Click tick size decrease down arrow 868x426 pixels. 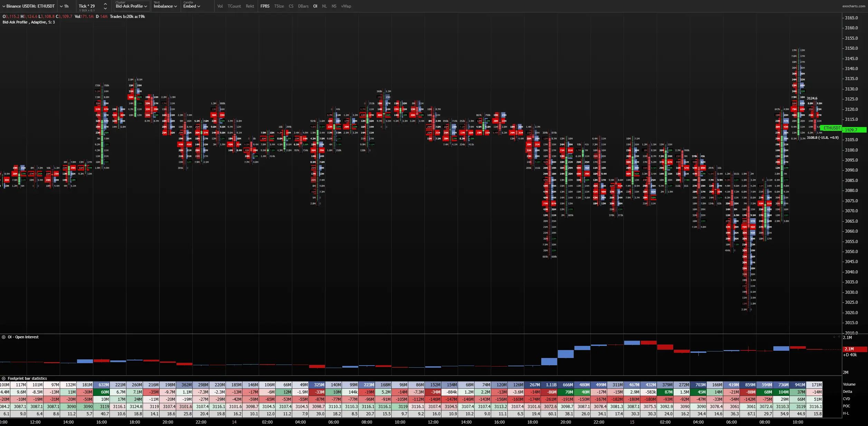[x=105, y=9]
